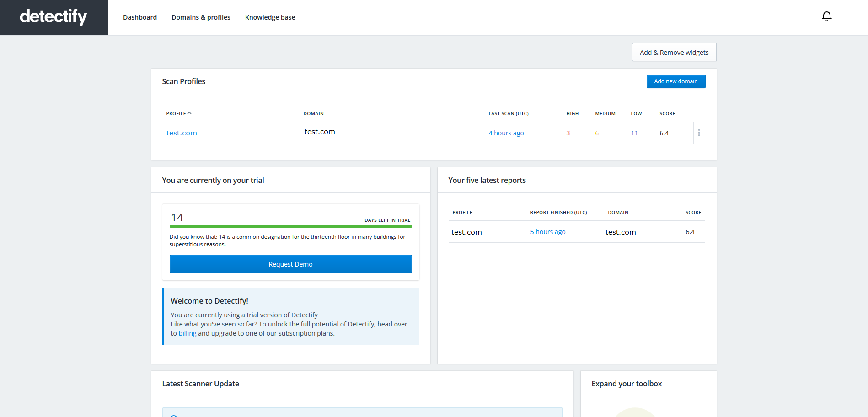Click the REPORT FINISHED (UTC) header
The width and height of the screenshot is (868, 417).
558,212
